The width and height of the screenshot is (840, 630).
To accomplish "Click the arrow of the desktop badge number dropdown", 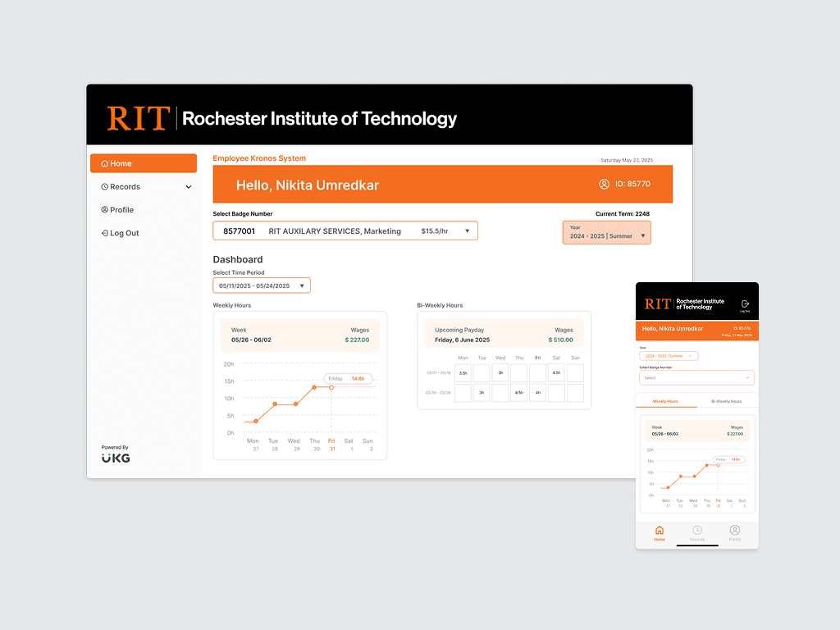I will (467, 231).
